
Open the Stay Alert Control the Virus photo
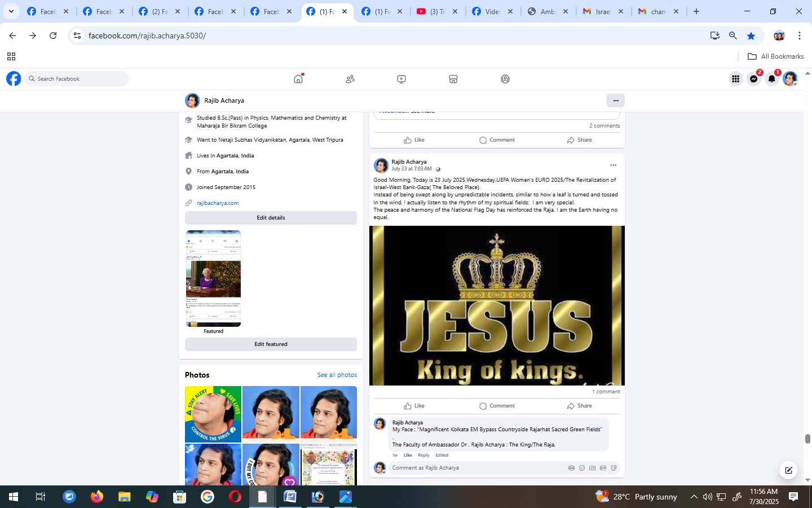[213, 414]
